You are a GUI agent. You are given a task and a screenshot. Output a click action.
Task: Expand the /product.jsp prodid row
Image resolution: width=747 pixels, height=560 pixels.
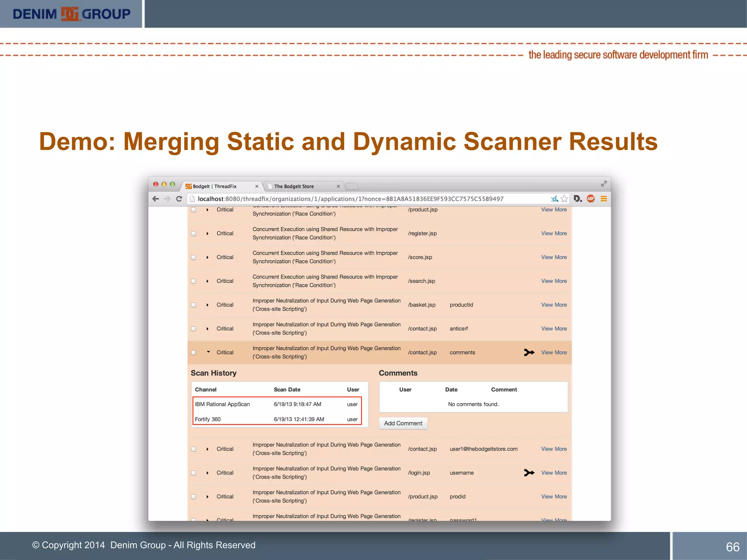pyautogui.click(x=208, y=497)
